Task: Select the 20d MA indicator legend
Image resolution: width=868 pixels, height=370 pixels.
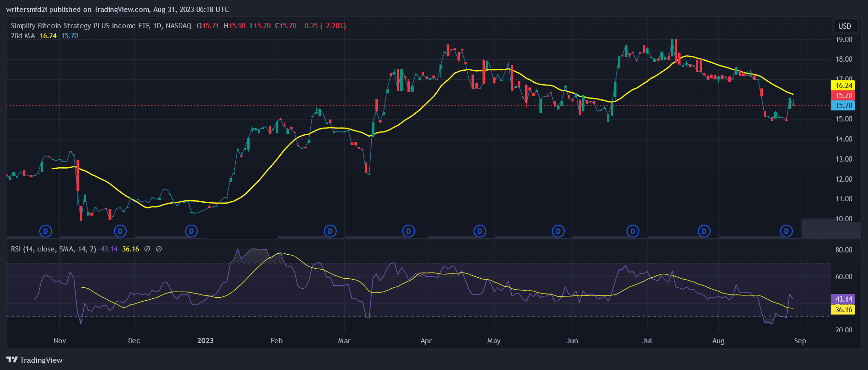Action: point(23,36)
